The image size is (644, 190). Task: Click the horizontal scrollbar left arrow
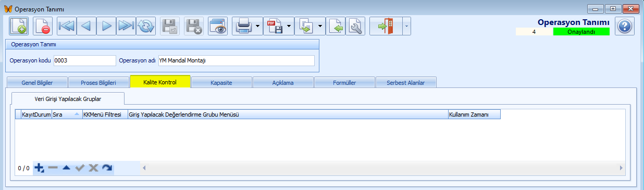pyautogui.click(x=144, y=168)
